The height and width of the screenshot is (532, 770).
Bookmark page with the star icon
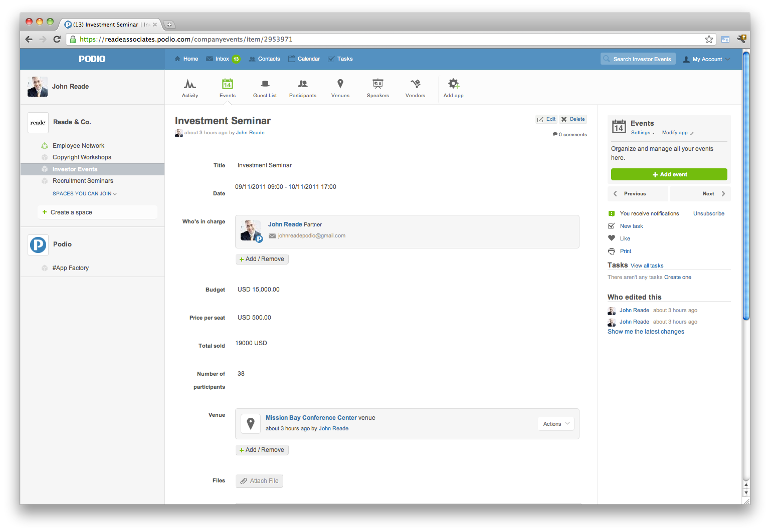[x=709, y=40]
